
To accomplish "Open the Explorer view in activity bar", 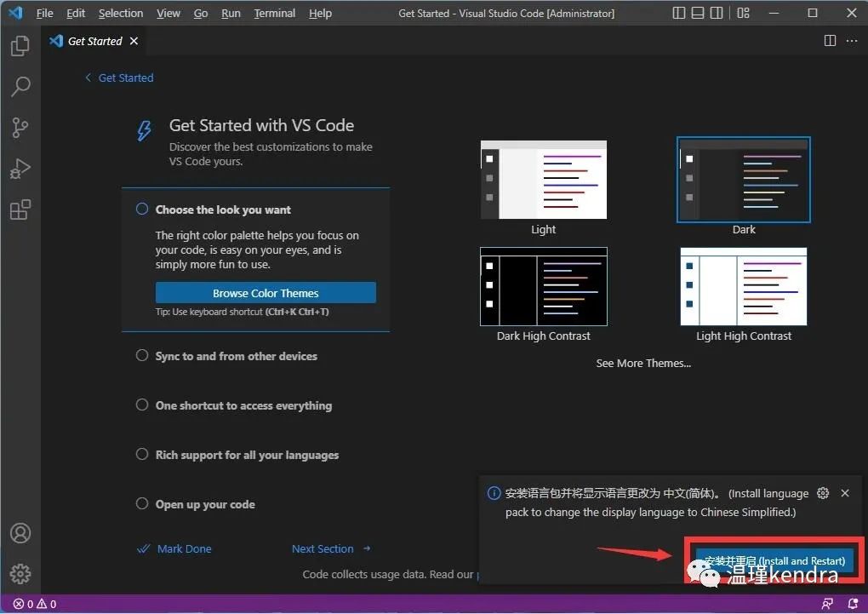I will (x=20, y=45).
